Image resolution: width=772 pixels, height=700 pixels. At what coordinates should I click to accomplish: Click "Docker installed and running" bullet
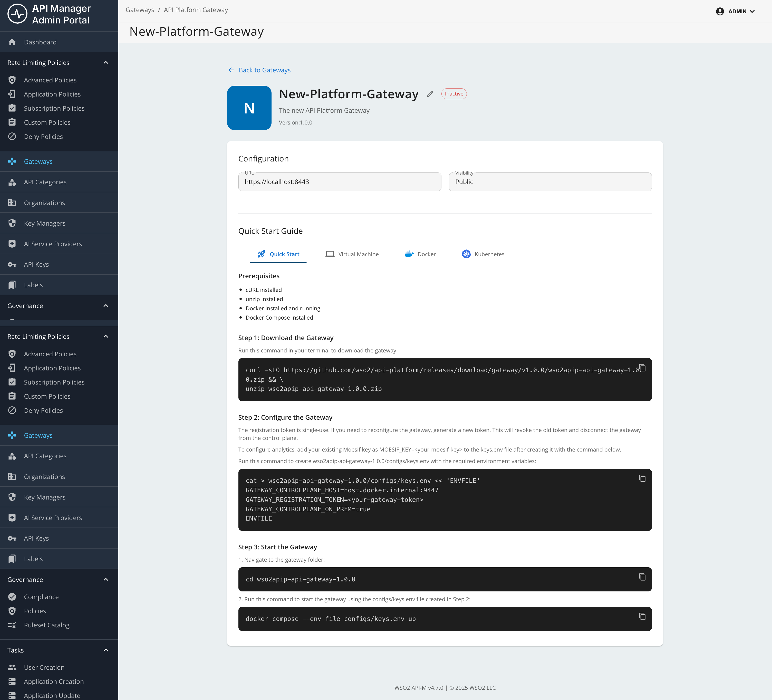click(x=283, y=308)
